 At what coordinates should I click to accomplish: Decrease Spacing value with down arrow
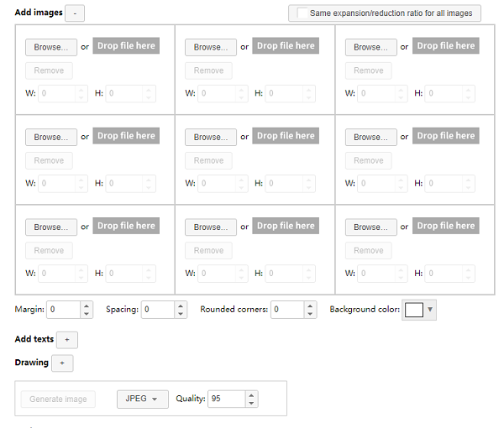tap(181, 314)
